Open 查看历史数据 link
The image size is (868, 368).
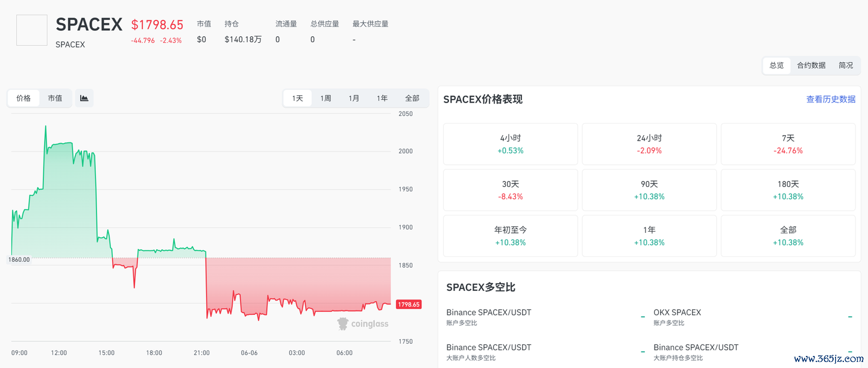click(x=831, y=100)
